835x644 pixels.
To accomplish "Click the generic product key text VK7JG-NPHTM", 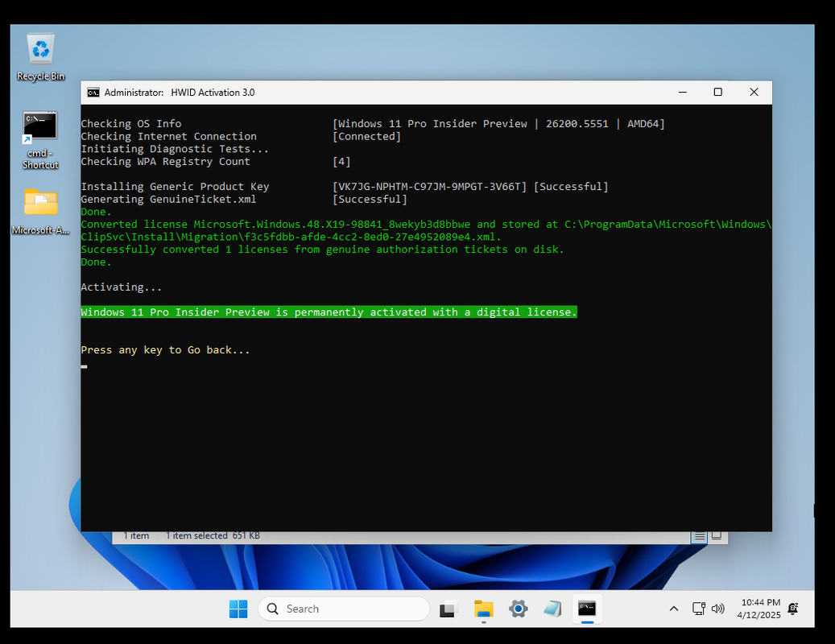I will click(429, 187).
